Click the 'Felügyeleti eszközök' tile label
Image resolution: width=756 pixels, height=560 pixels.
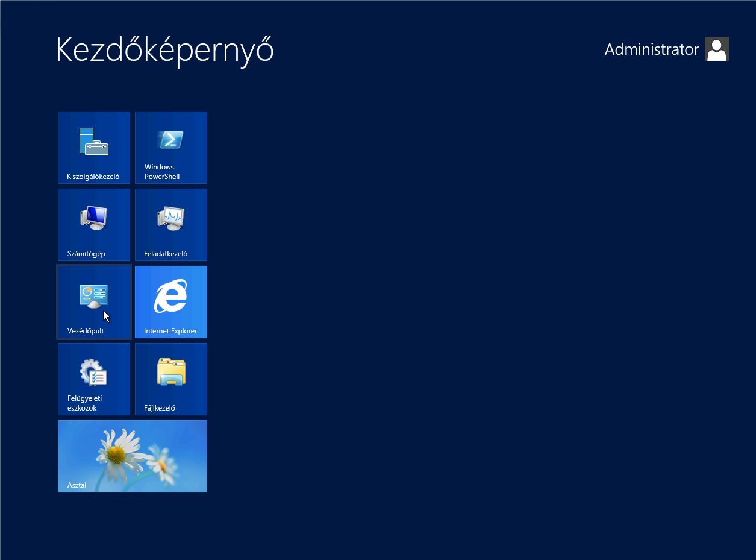(x=84, y=403)
